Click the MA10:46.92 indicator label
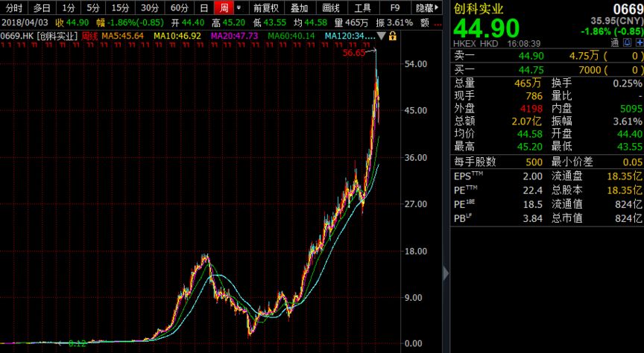The image size is (644, 353). [177, 36]
